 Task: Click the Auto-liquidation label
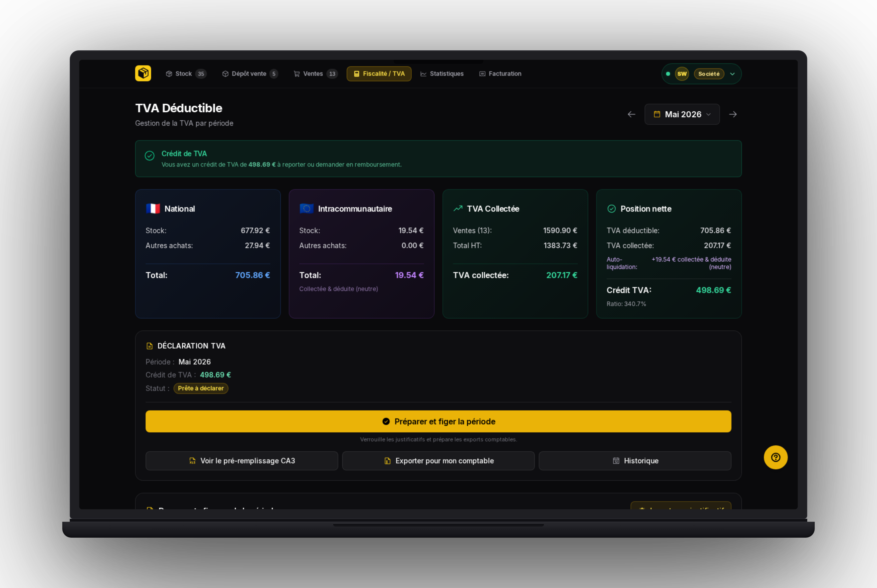click(x=622, y=263)
